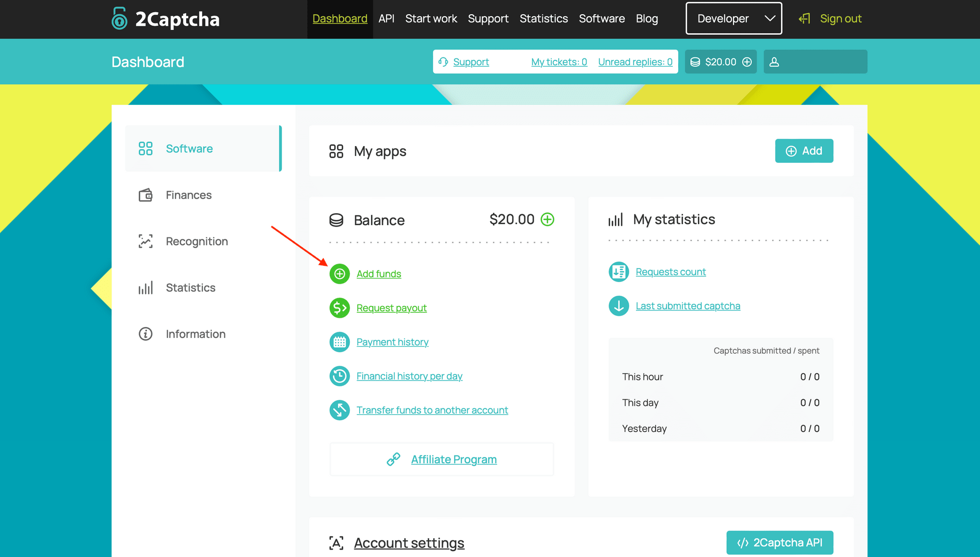
Task: Click the My statistics bar chart icon
Action: pos(615,219)
